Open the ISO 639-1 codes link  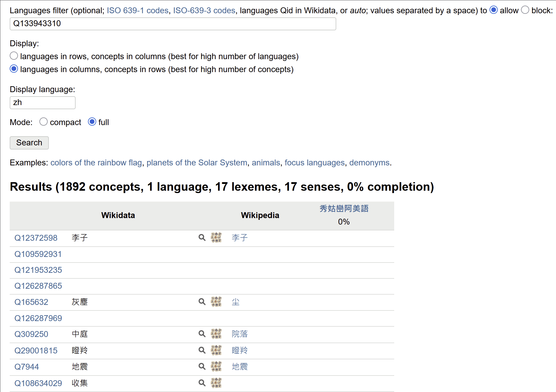137,11
